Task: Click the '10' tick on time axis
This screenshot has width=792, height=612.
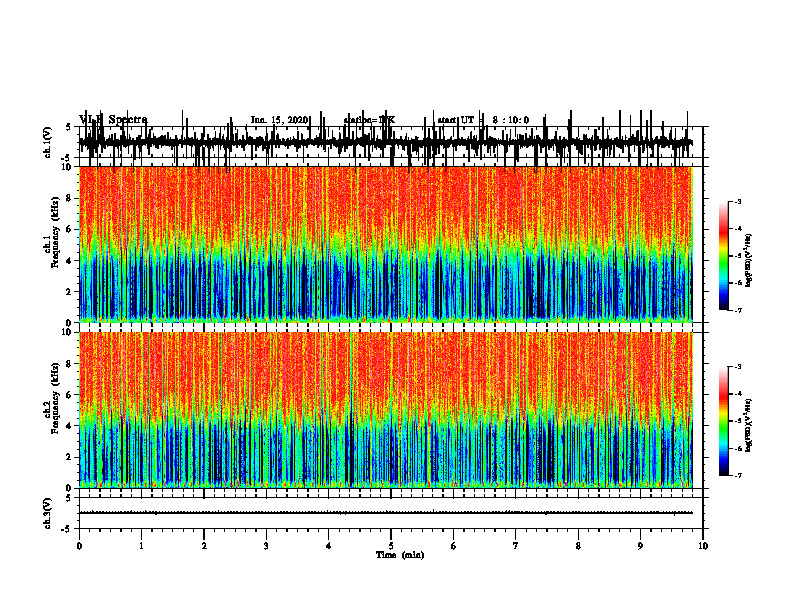Action: [x=703, y=546]
